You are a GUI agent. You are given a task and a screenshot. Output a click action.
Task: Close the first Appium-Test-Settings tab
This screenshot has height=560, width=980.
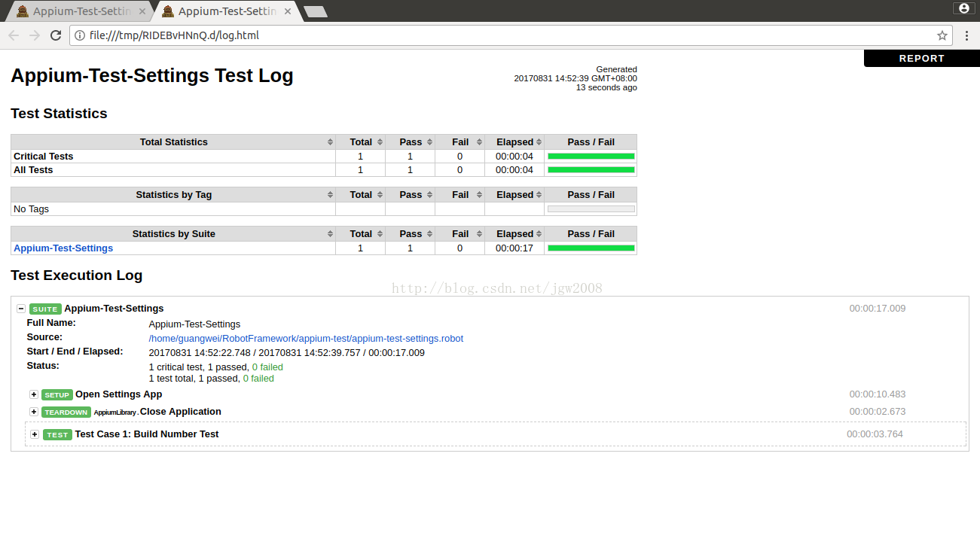pyautogui.click(x=142, y=11)
